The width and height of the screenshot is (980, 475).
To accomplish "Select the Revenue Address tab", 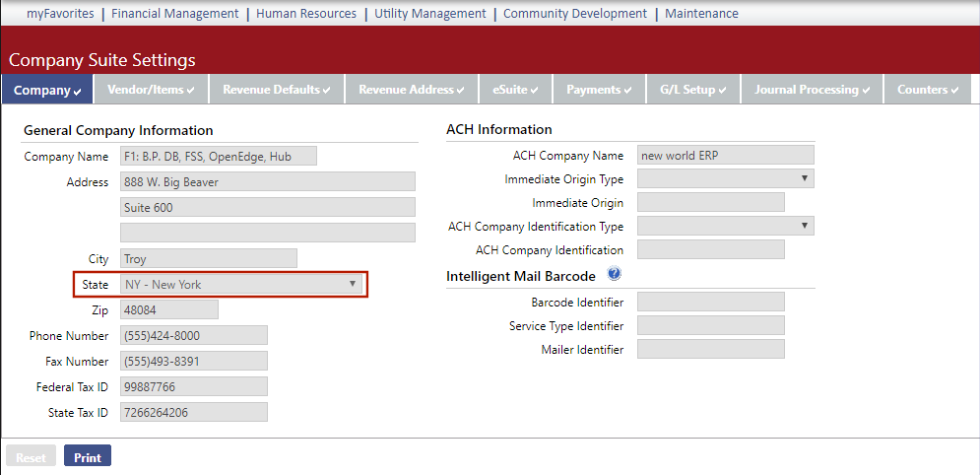I will 412,90.
